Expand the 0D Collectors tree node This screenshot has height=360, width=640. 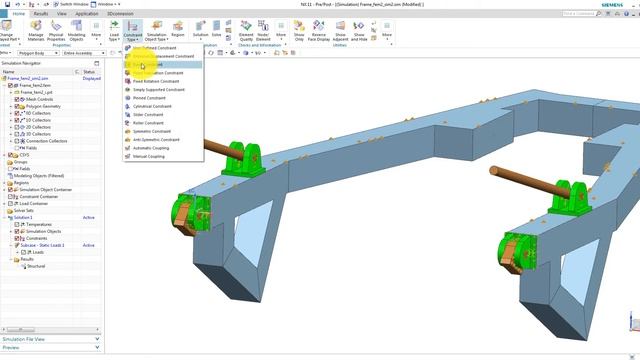point(11,113)
